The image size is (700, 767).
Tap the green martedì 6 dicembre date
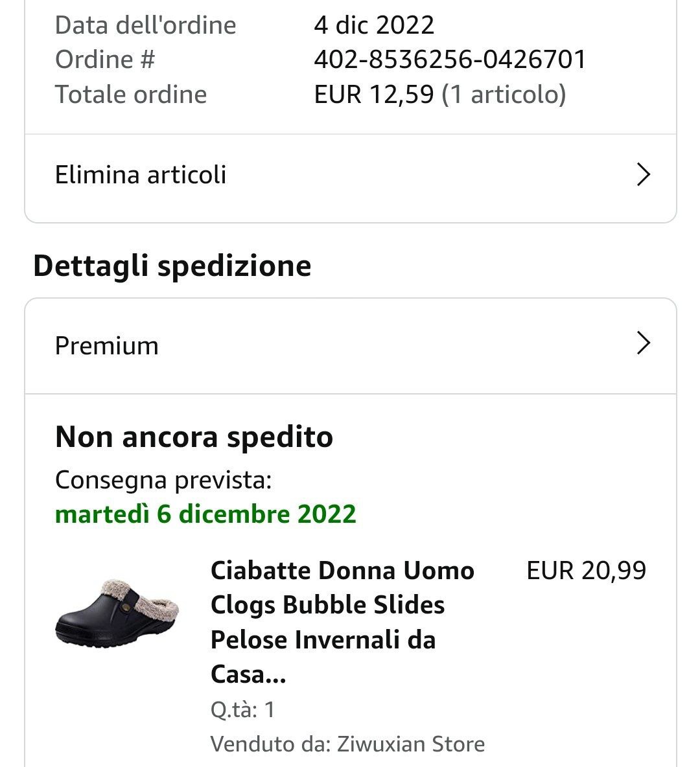coord(205,514)
